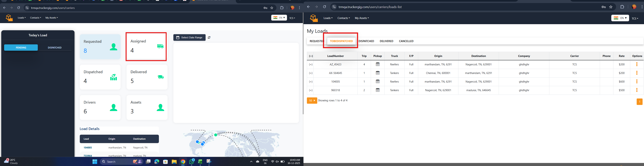Switch to DISPATCHED tab in My Loads

pos(366,41)
